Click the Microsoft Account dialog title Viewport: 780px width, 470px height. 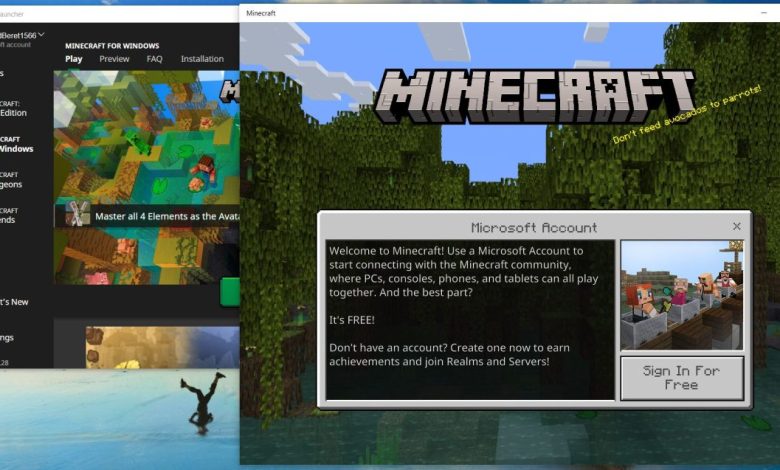(x=534, y=228)
